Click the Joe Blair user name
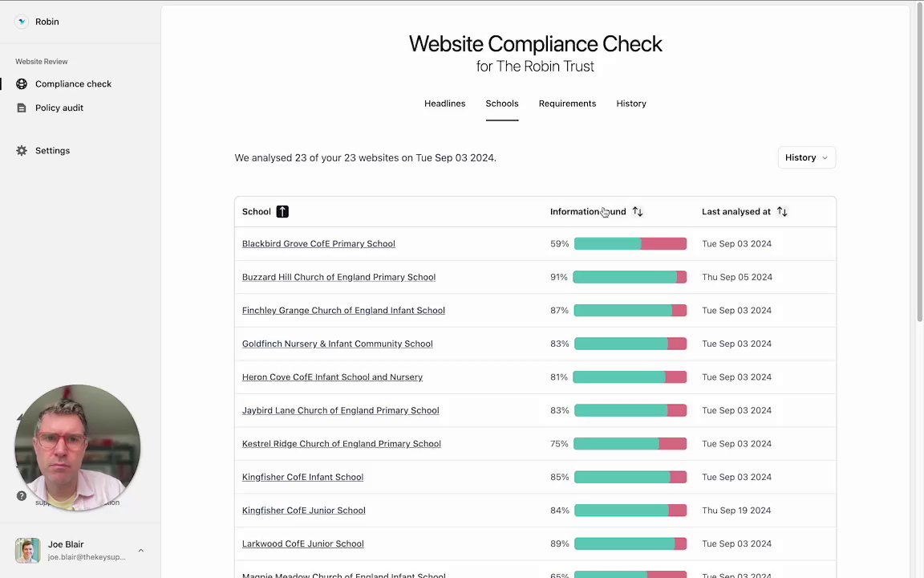Viewport: 924px width, 578px height. point(66,544)
